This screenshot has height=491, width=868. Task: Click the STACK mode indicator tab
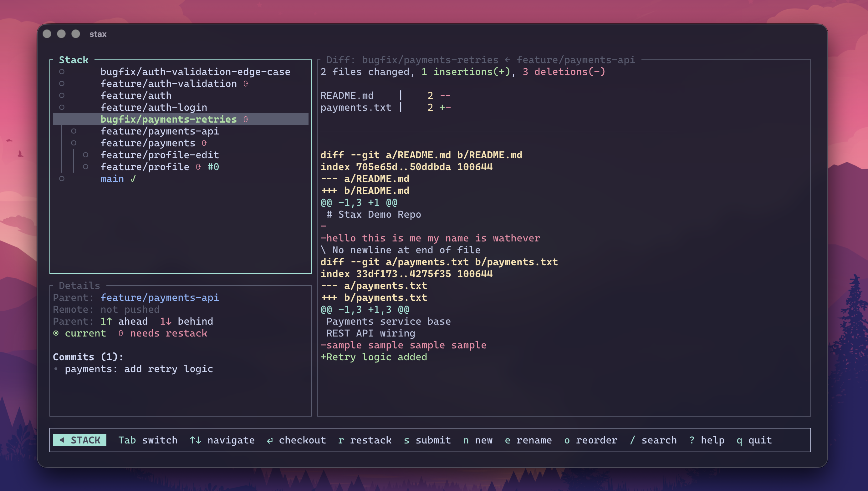[79, 440]
